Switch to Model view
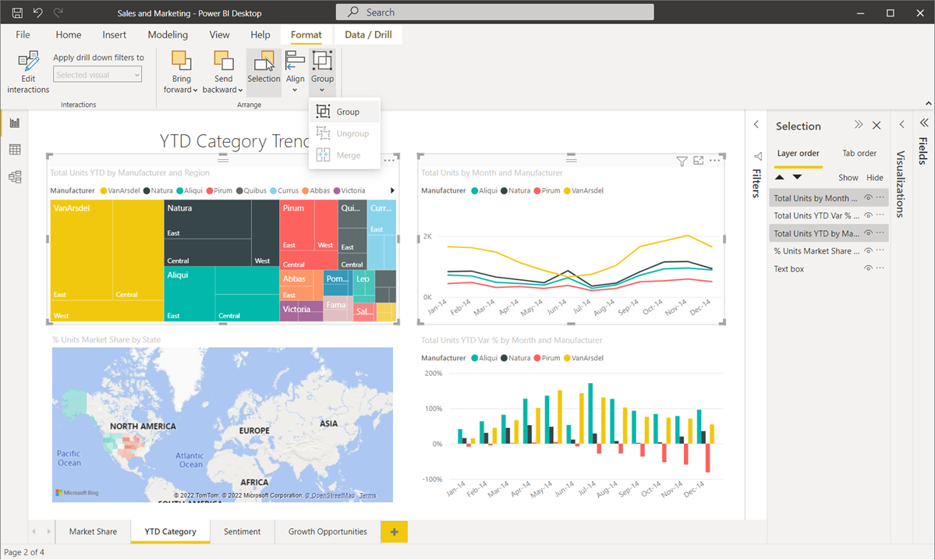Viewport: 935px width, 560px height. tap(14, 177)
